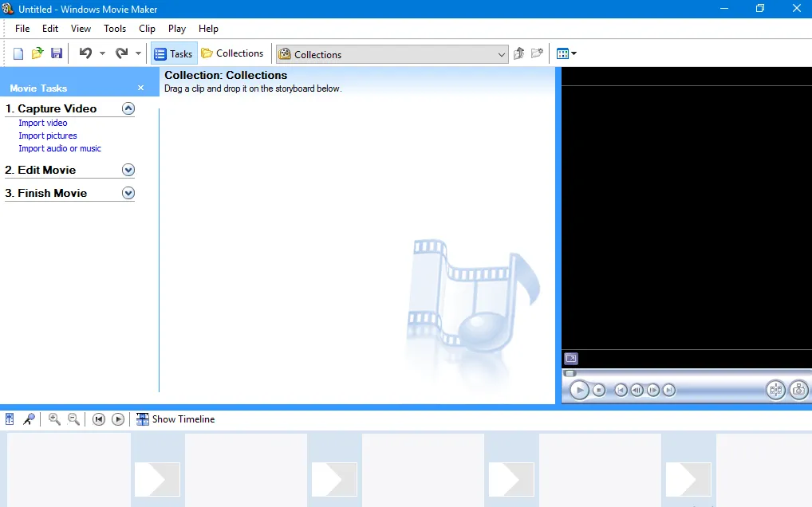Open the Collections dropdown list
The width and height of the screenshot is (812, 507).
pos(501,53)
